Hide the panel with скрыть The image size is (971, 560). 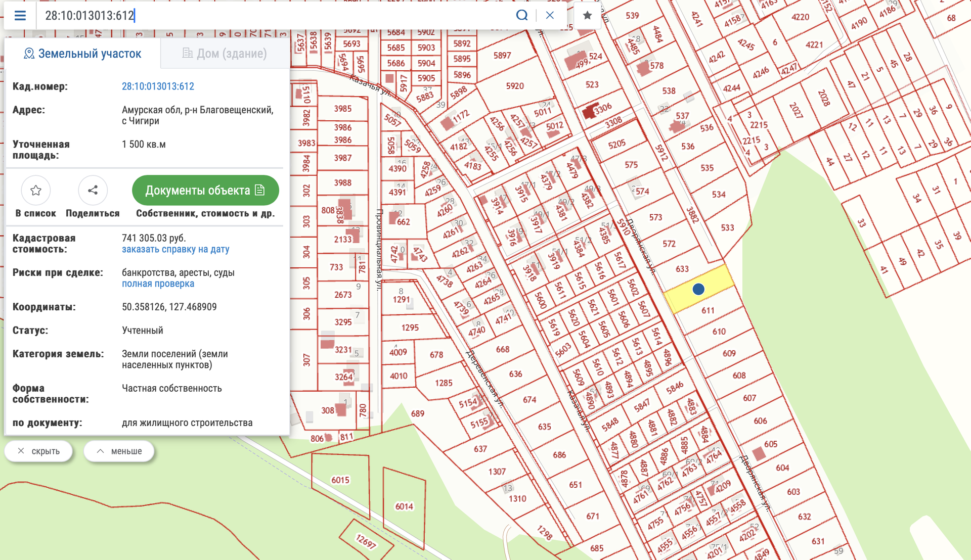39,451
